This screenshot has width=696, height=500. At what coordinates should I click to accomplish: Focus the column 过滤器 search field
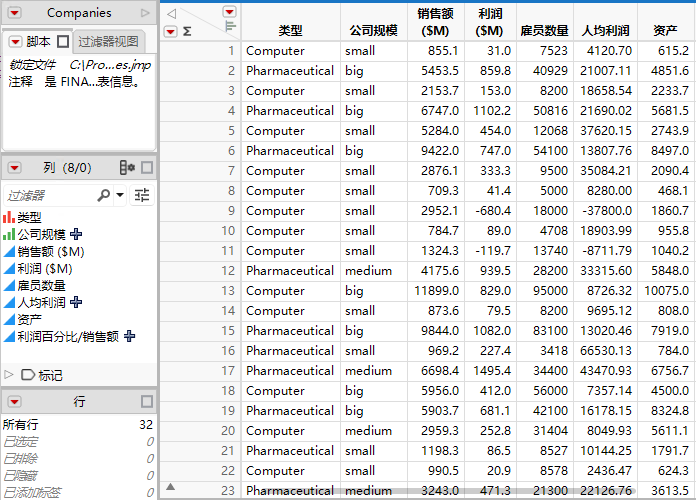click(x=49, y=195)
